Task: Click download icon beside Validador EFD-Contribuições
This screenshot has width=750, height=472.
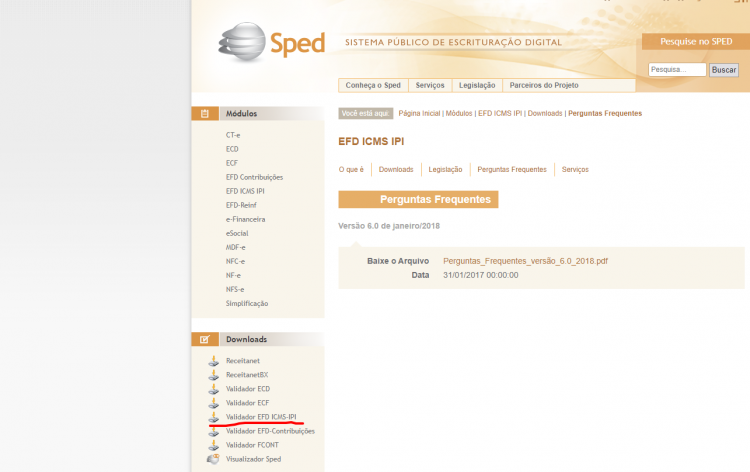Action: (213, 431)
